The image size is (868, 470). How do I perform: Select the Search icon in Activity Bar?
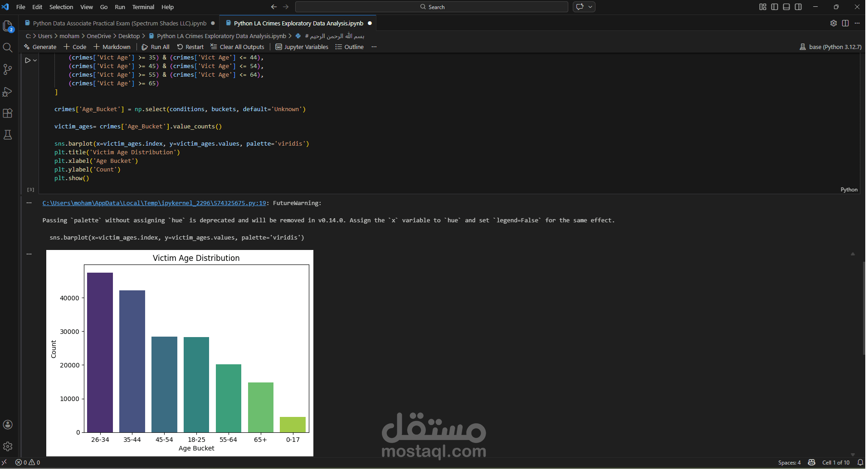[x=8, y=47]
